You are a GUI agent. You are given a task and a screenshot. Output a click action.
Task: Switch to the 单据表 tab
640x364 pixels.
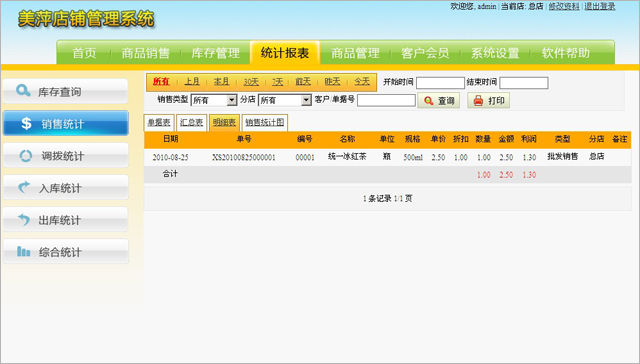[x=159, y=122]
